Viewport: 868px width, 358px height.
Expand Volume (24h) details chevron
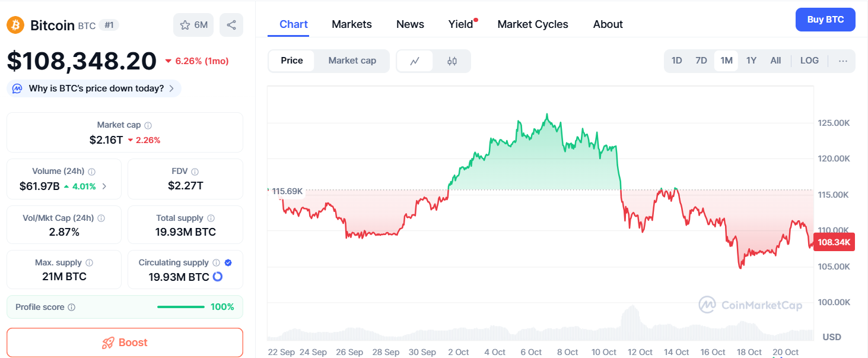click(x=104, y=186)
